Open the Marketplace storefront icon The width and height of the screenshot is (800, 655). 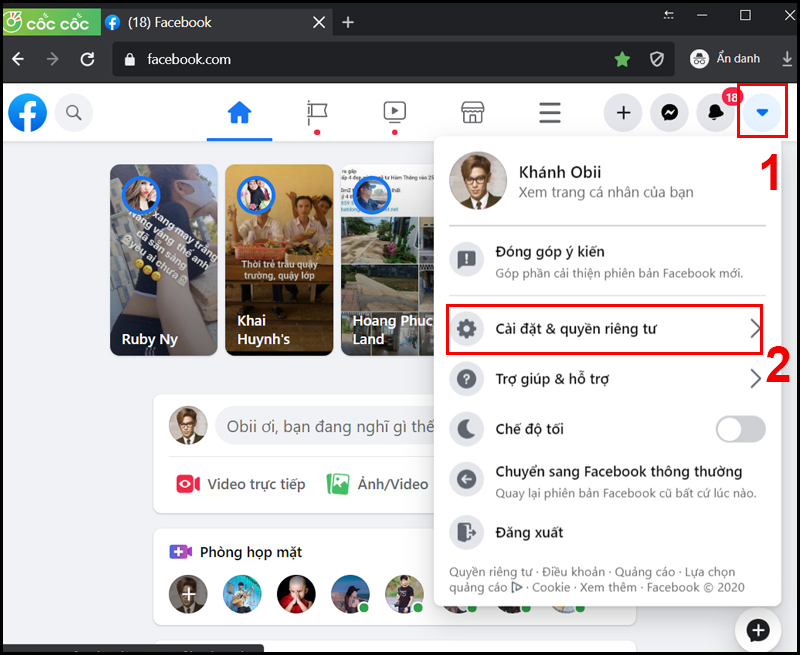coord(472,112)
